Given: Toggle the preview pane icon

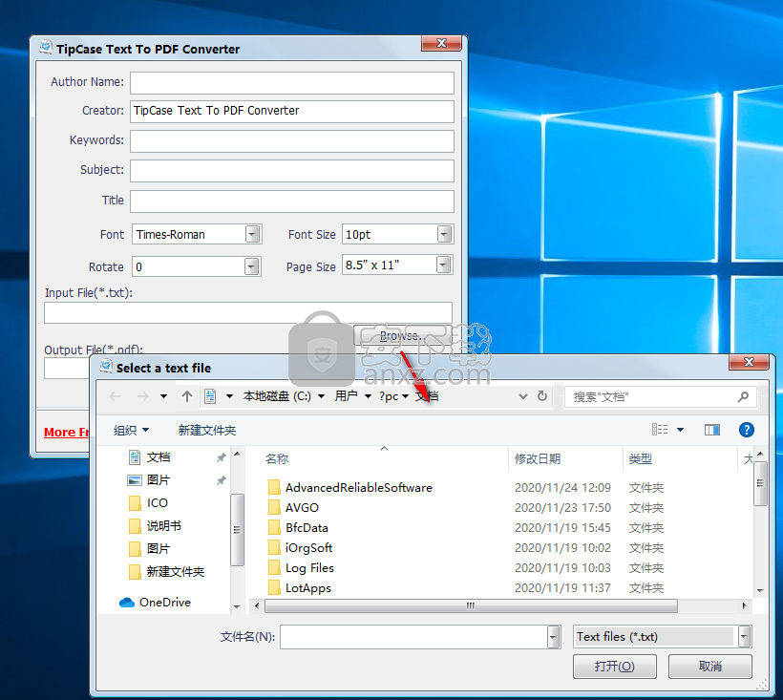Looking at the screenshot, I should click(712, 430).
